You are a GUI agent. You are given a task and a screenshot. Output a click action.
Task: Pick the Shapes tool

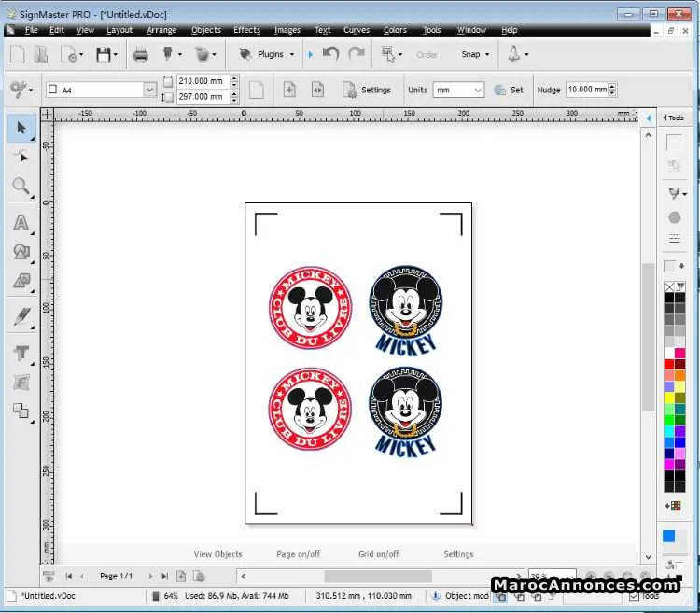[21, 252]
